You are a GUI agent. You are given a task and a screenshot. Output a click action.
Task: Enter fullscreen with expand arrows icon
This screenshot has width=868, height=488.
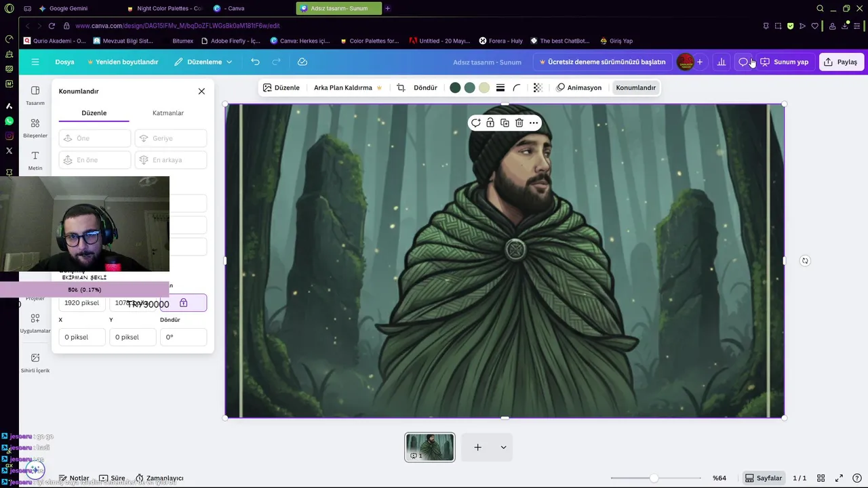tap(839, 478)
